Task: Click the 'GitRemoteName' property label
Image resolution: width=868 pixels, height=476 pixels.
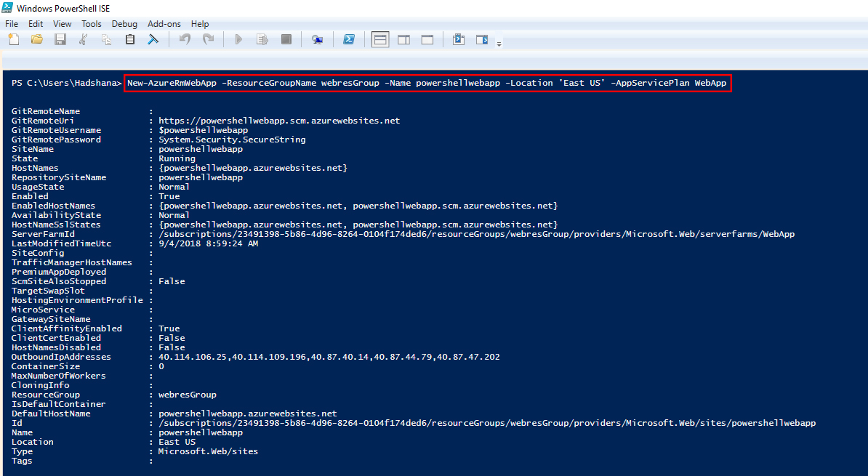Action: (45, 111)
